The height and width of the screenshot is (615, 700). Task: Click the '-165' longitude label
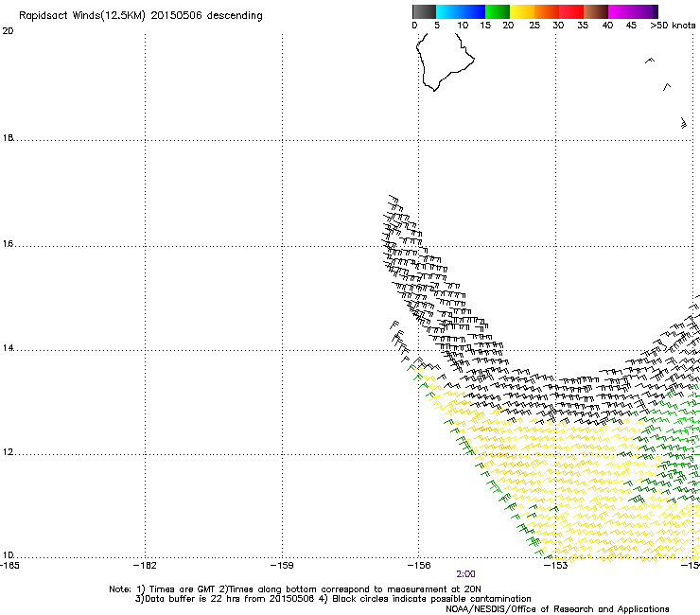click(9, 566)
